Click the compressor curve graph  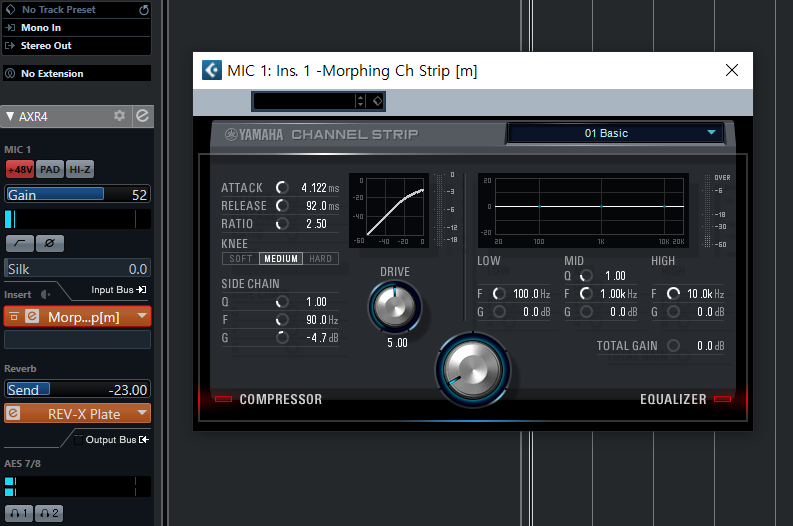click(x=389, y=210)
